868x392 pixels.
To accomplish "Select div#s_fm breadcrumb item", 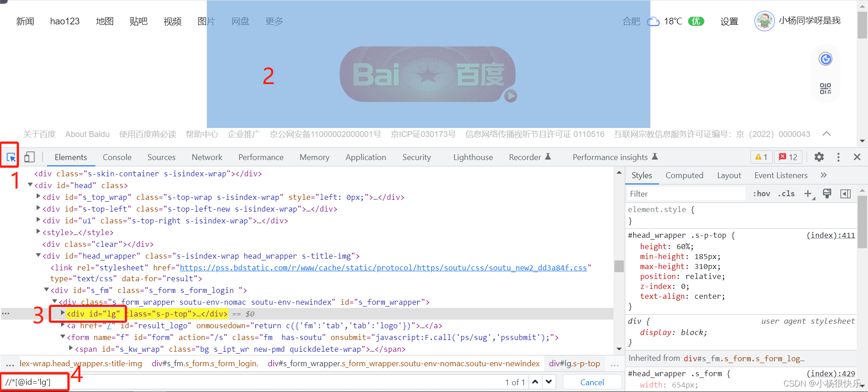I will click(x=205, y=364).
